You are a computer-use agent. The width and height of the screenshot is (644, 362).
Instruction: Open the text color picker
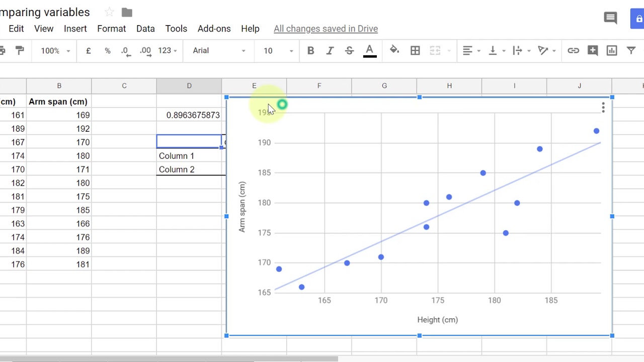(369, 50)
